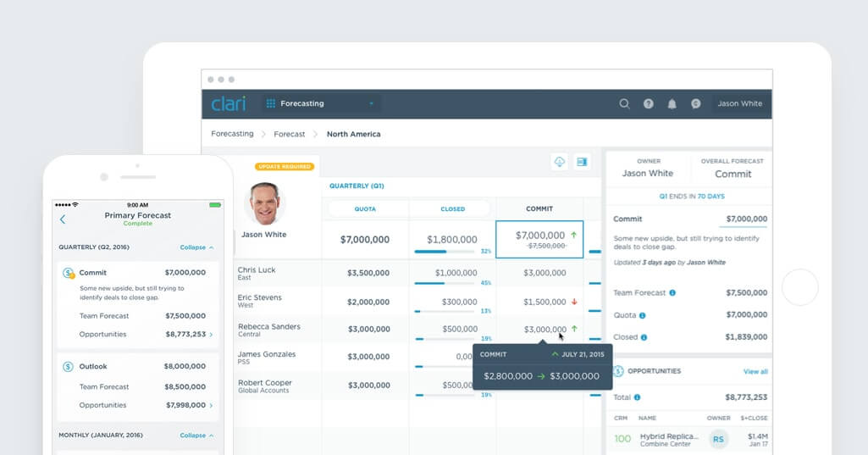
Task: Collapse the Monthly January 2016 section
Action: 196,436
